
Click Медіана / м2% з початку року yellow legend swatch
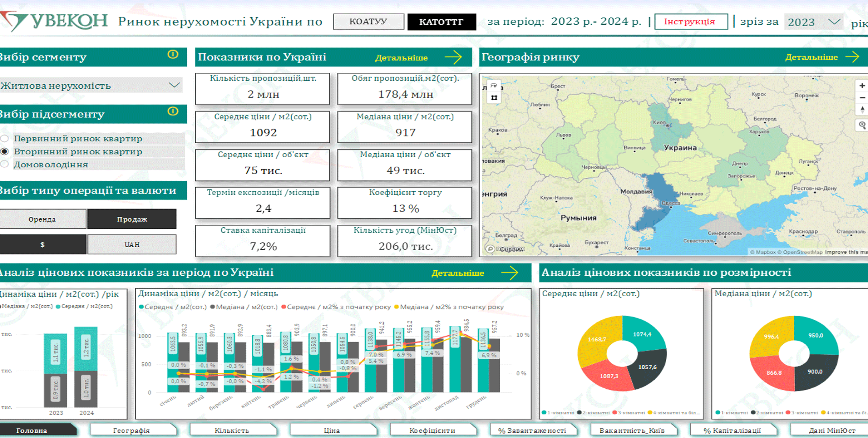click(x=397, y=307)
